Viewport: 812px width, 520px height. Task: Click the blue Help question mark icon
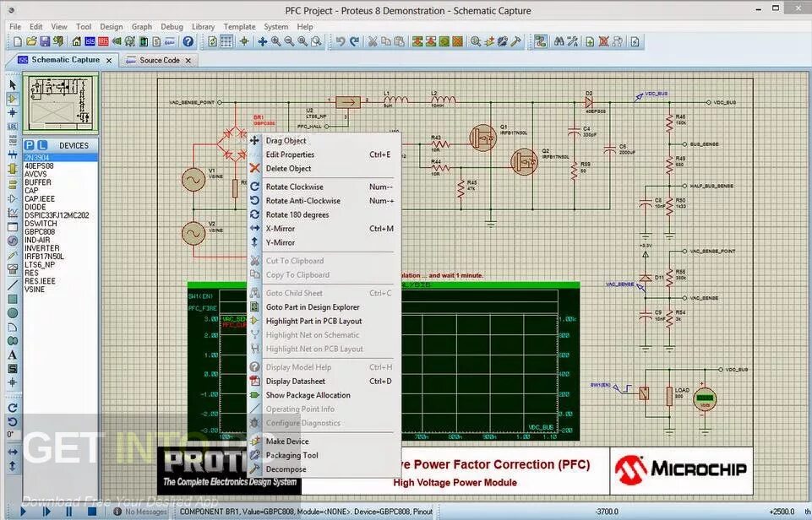(188, 41)
